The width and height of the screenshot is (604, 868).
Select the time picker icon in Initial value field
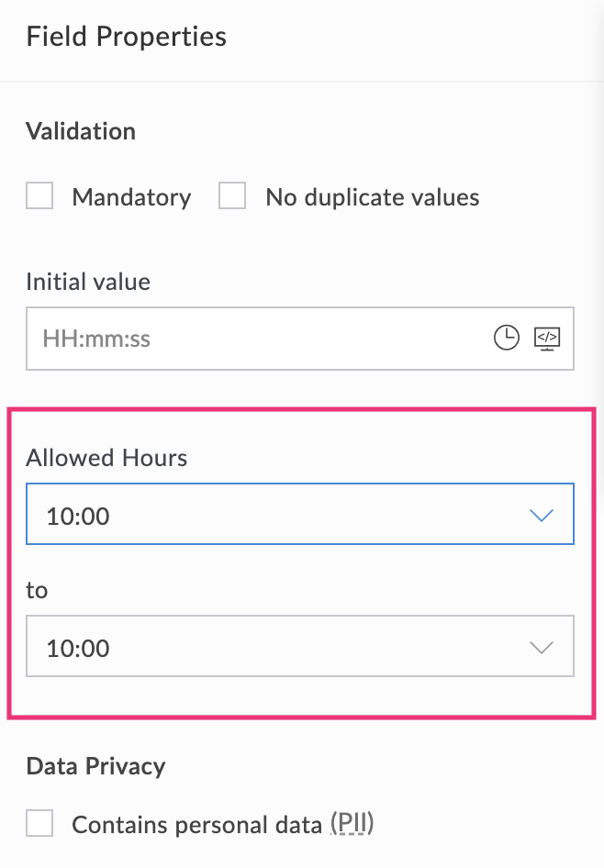pos(506,338)
